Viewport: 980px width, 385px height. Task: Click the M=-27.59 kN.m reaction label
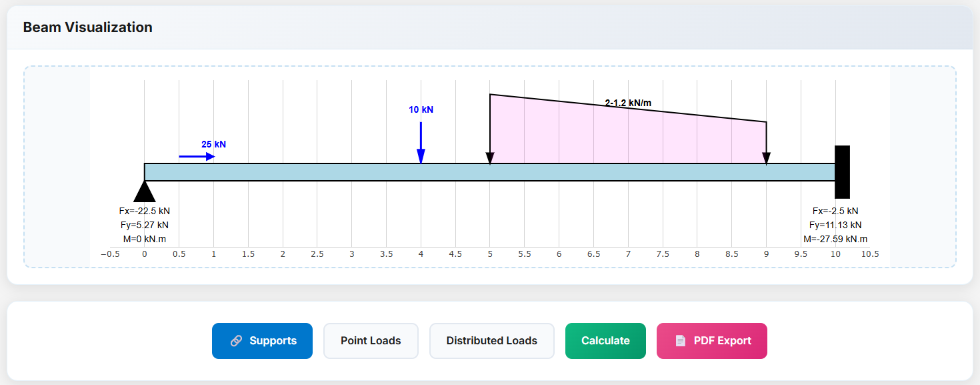tap(835, 239)
